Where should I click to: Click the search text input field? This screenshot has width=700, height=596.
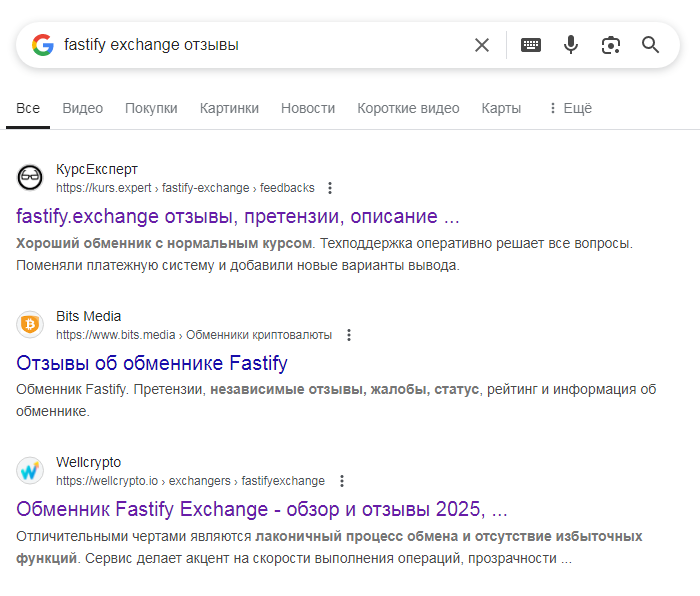[260, 45]
